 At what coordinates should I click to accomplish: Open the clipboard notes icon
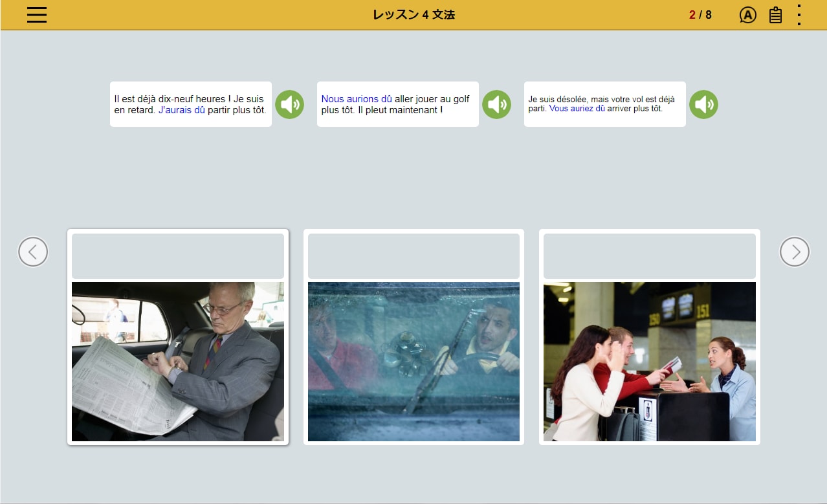pyautogui.click(x=775, y=15)
